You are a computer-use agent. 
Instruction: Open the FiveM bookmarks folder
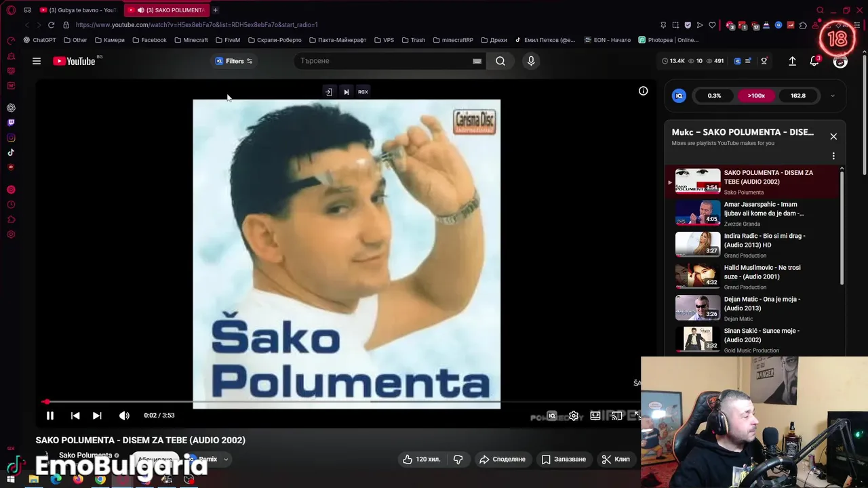[228, 40]
